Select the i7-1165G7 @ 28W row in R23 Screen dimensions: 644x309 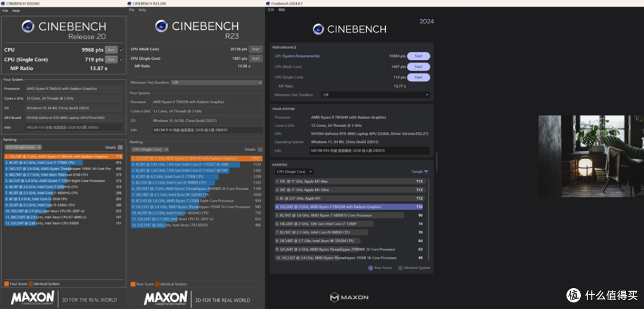[x=197, y=165]
